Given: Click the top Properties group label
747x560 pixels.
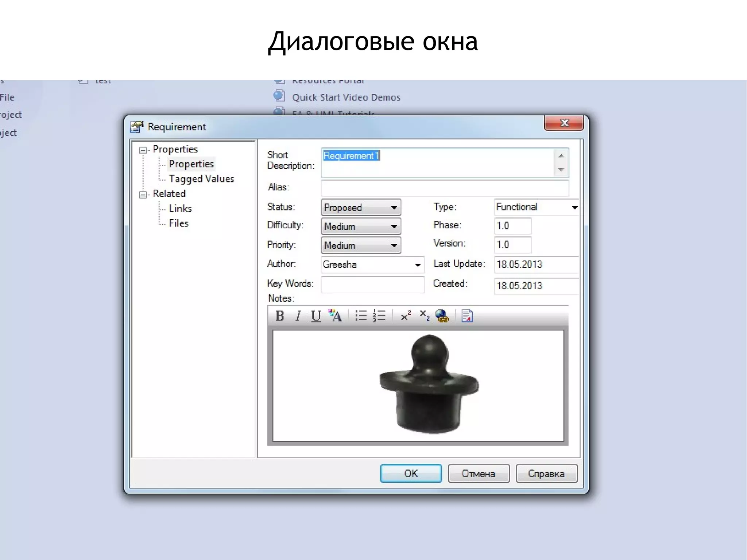Looking at the screenshot, I should click(175, 149).
